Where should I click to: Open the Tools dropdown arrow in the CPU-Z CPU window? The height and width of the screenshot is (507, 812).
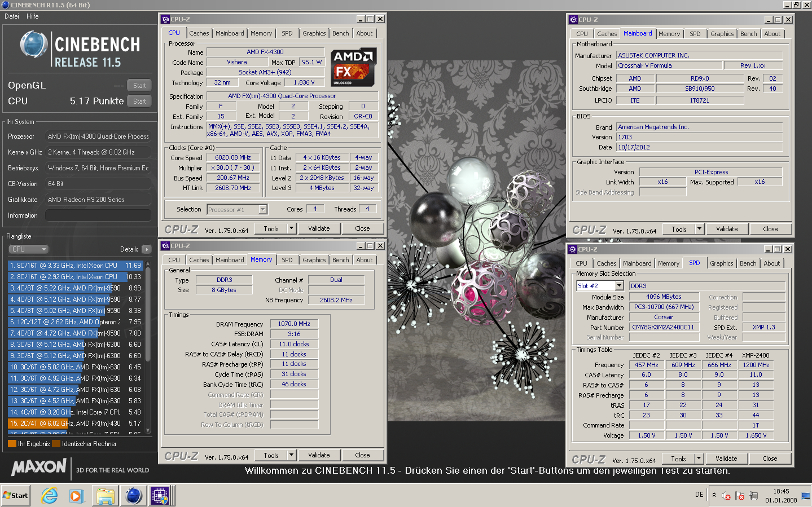(292, 228)
